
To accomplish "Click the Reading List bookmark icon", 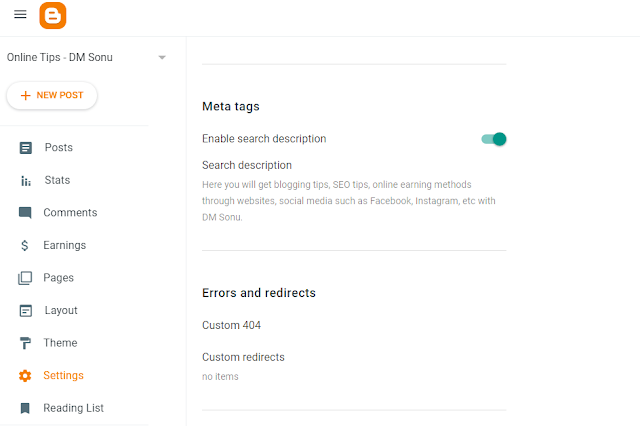I will click(x=25, y=408).
